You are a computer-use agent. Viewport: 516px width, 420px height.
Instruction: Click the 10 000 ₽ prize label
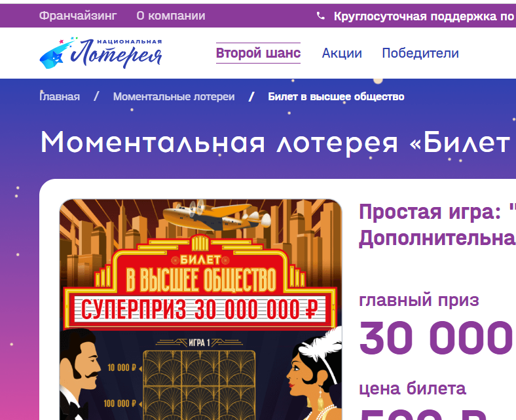point(122,368)
